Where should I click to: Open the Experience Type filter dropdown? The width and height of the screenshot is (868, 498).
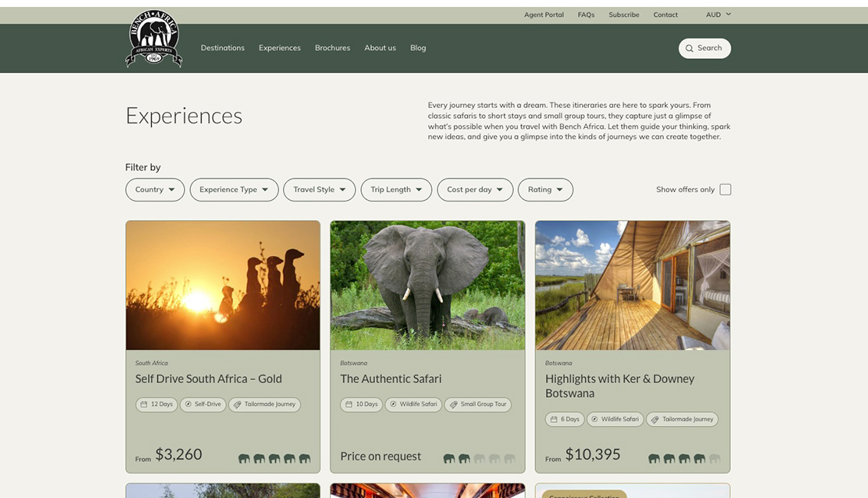click(234, 189)
